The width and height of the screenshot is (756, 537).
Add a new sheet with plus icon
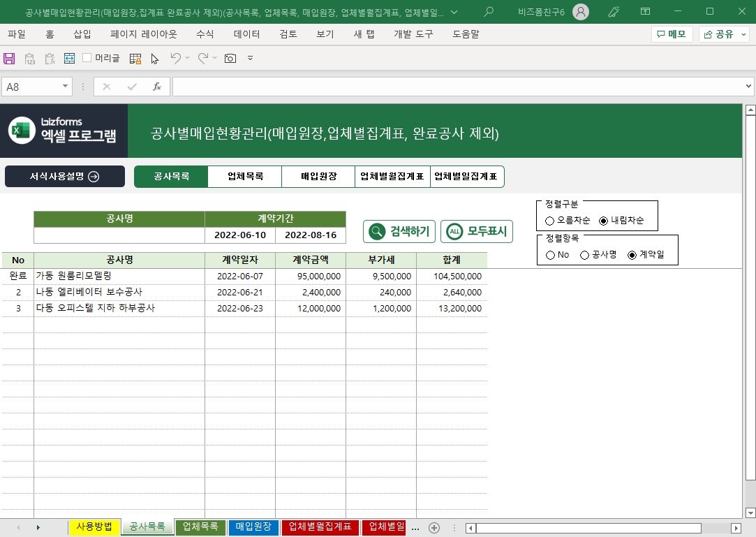coord(434,528)
